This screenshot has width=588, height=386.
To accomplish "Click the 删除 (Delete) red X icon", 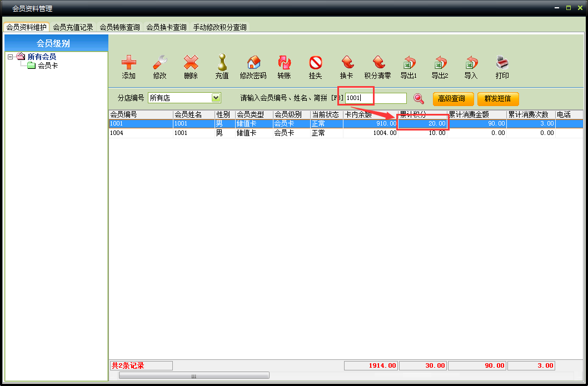I will pos(191,63).
